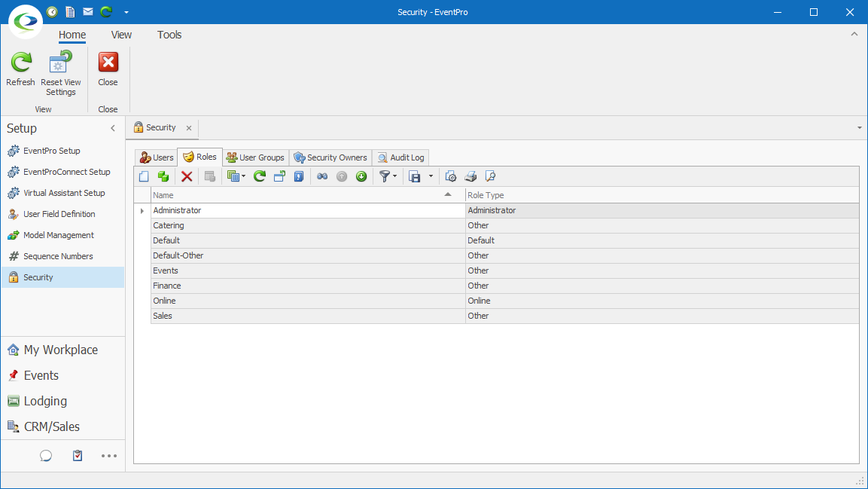Click the EventPro application logo button
The height and width of the screenshot is (489, 868).
point(26,22)
